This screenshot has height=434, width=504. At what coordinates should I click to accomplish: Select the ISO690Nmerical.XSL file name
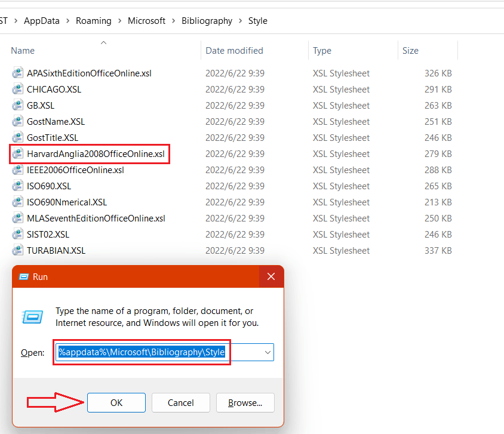pos(67,202)
